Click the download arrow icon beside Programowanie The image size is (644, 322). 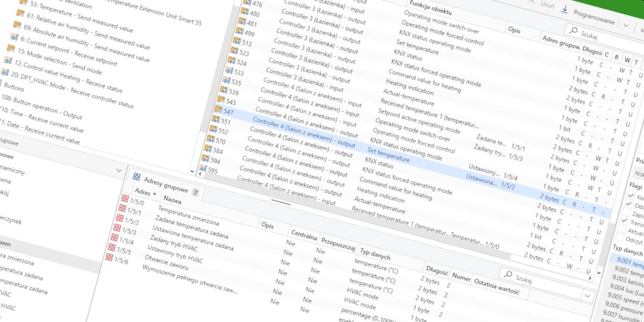(x=565, y=10)
